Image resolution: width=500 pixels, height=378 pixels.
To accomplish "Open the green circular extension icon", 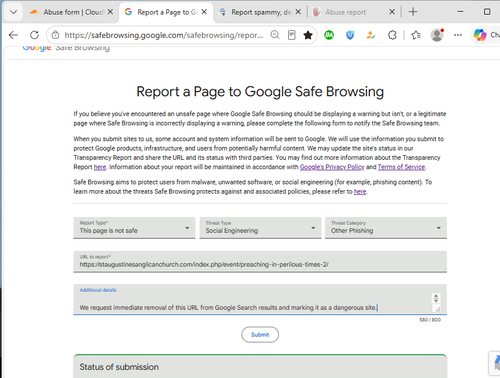I will click(329, 35).
